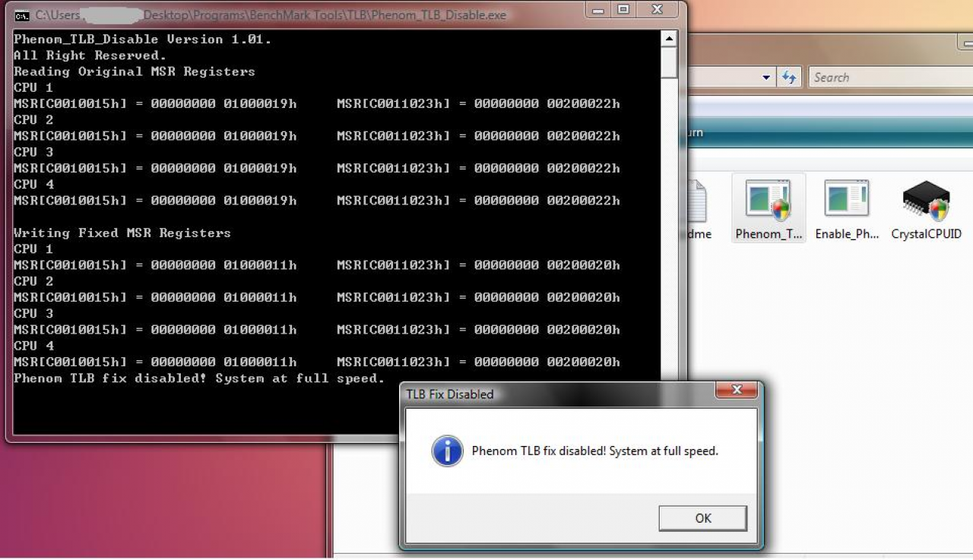Select the readme document icon in Explorer
Screen dimensions: 973x560
(x=698, y=207)
